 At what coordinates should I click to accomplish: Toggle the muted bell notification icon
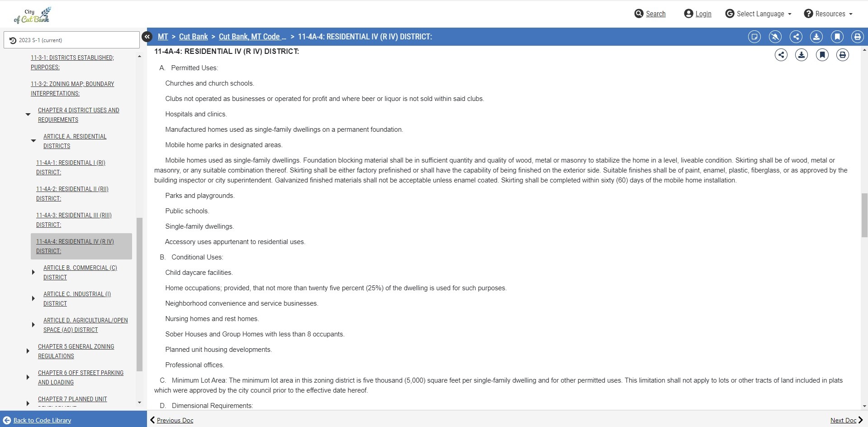tap(775, 37)
